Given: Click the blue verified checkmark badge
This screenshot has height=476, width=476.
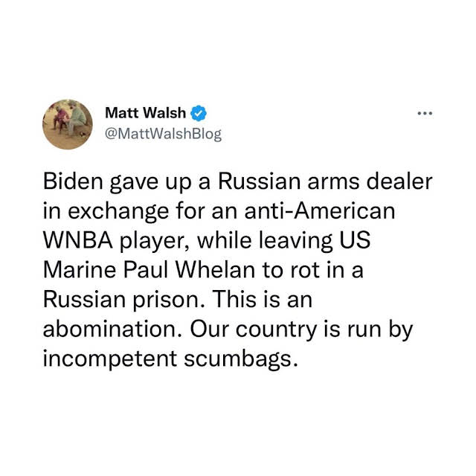Looking at the screenshot, I should point(199,113).
